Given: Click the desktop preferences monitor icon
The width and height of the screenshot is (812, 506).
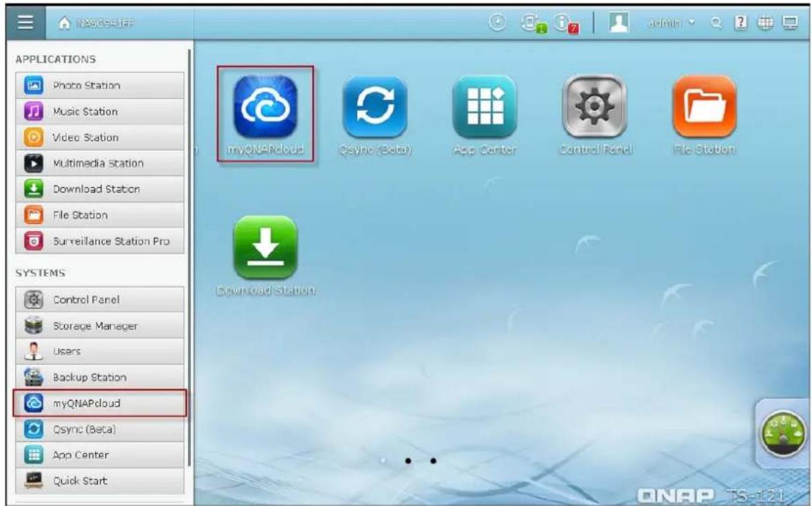Looking at the screenshot, I should [790, 23].
